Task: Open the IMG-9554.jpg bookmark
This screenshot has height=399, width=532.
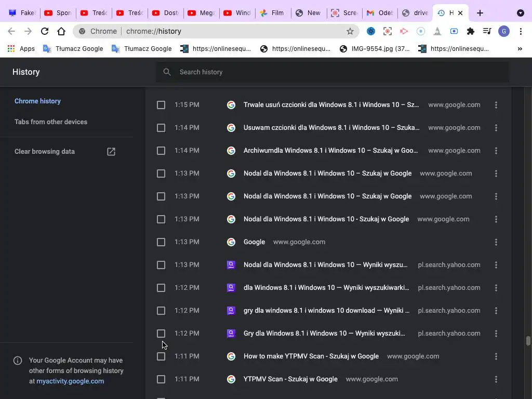Action: [x=375, y=48]
